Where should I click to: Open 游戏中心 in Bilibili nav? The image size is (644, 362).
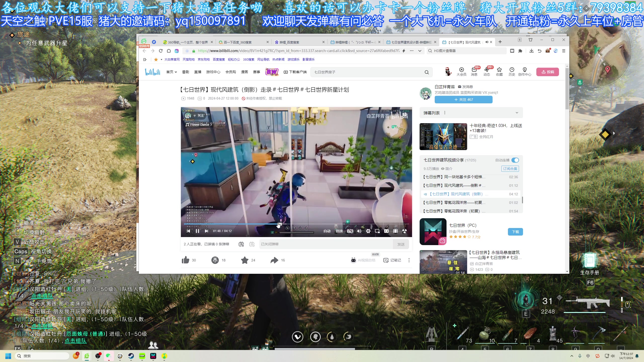[x=213, y=72]
